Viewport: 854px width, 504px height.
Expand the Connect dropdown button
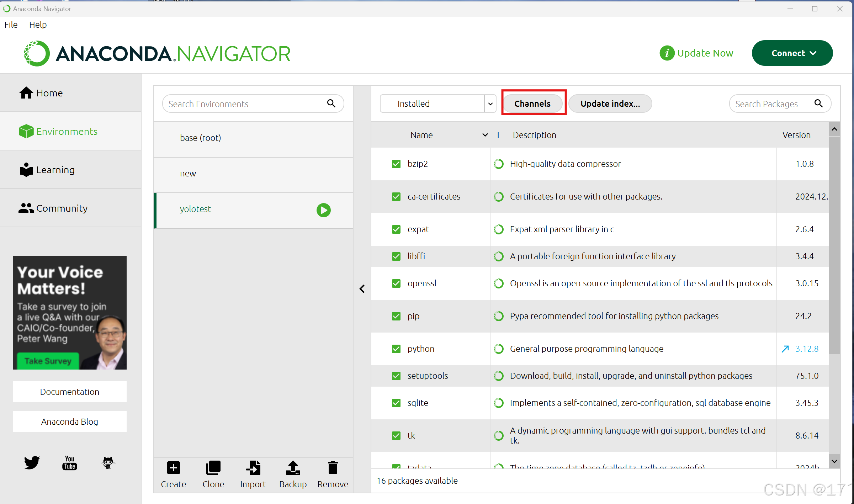point(792,53)
